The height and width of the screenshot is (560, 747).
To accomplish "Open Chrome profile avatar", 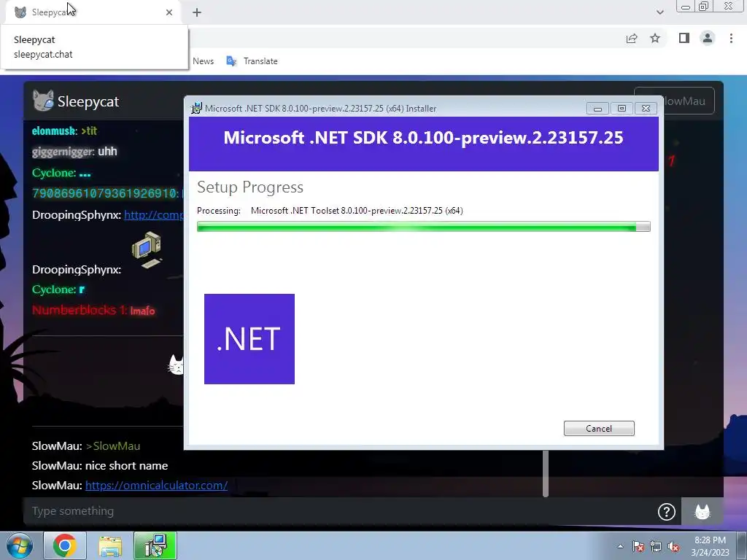I will [708, 38].
